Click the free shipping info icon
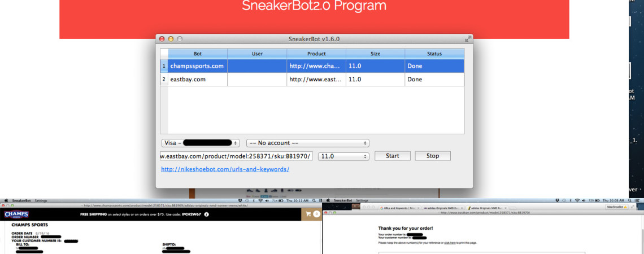Image resolution: width=644 pixels, height=254 pixels. point(207,214)
